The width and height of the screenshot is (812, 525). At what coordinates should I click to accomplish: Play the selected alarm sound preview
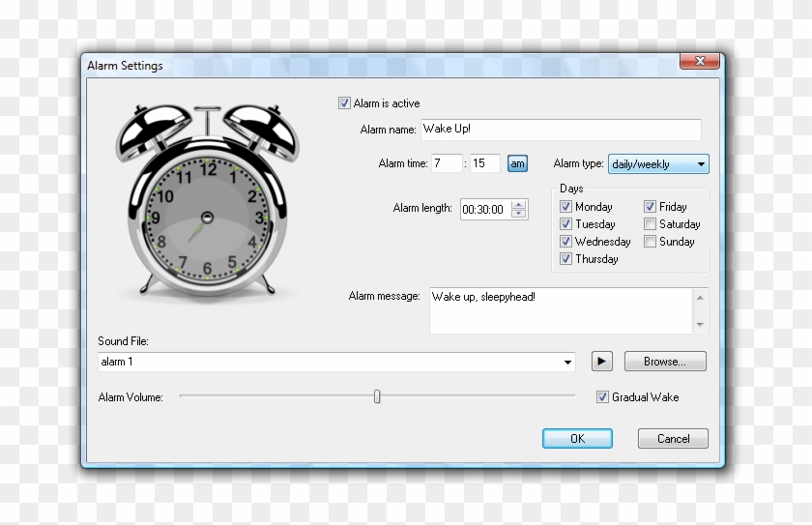[601, 362]
